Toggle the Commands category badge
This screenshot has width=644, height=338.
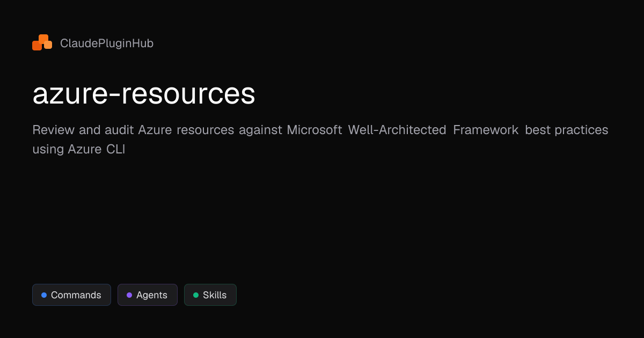[x=71, y=295]
